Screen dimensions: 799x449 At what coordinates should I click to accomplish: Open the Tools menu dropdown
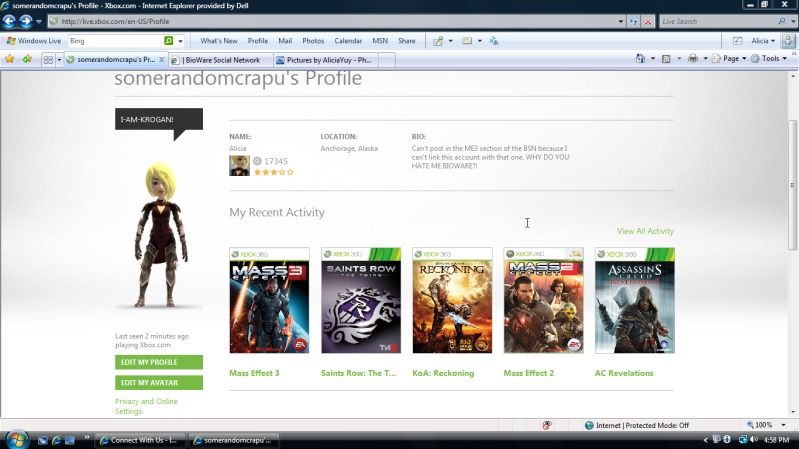(769, 59)
